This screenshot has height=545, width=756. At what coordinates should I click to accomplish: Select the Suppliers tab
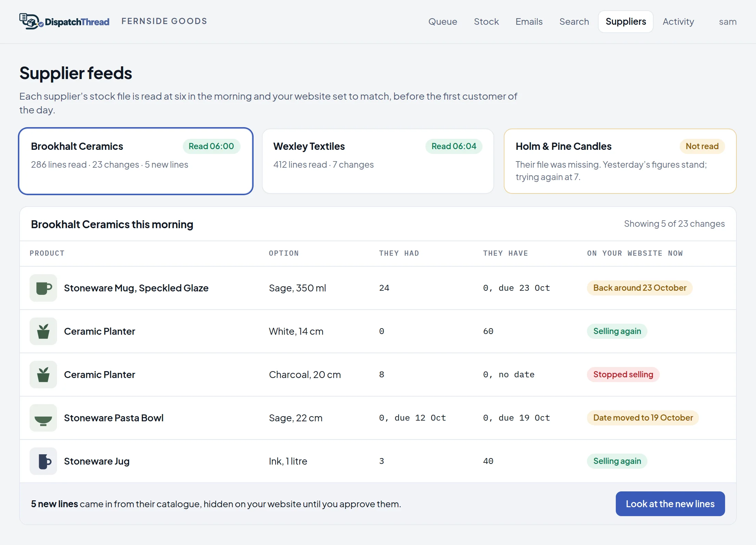626,22
